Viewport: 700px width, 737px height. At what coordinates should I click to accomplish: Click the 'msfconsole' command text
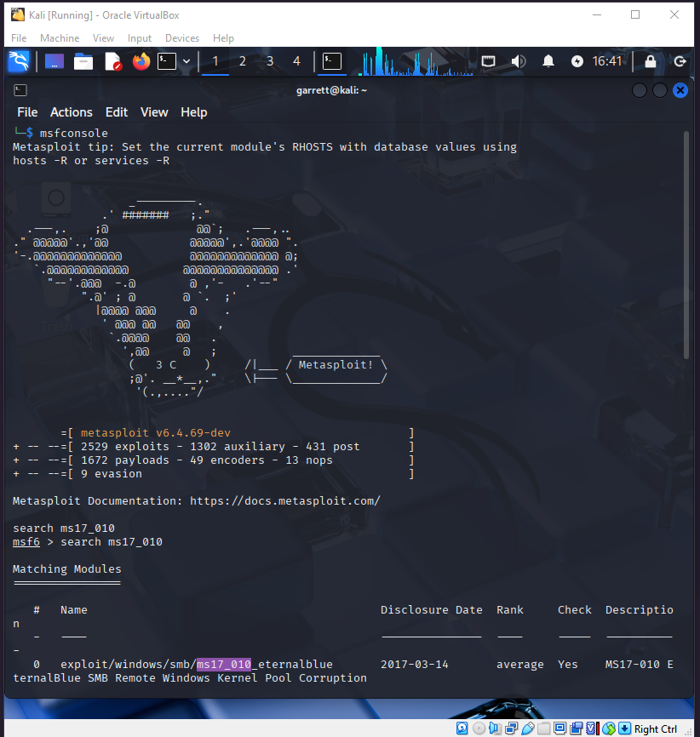[74, 134]
